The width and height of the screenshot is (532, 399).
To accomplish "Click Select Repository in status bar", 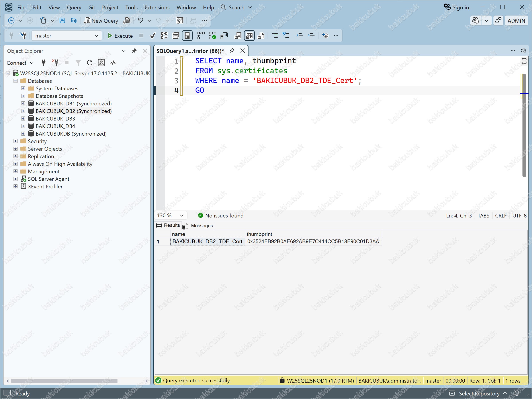I will tap(478, 393).
